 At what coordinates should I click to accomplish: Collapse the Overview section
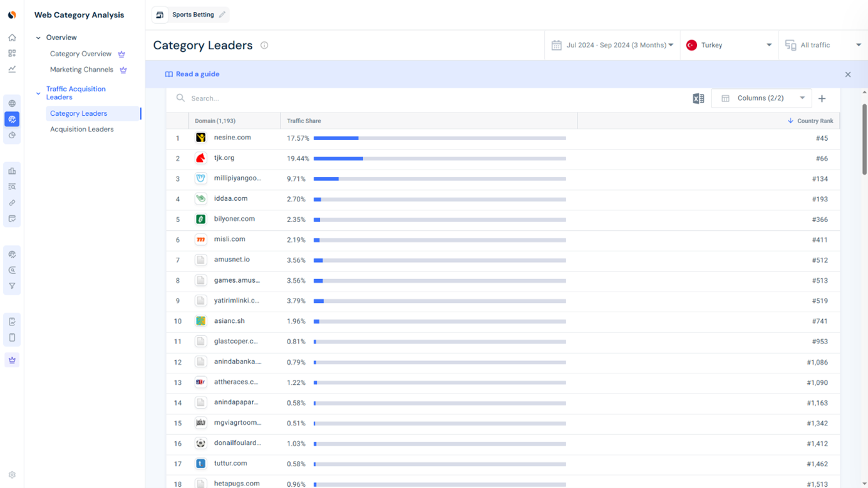point(38,38)
